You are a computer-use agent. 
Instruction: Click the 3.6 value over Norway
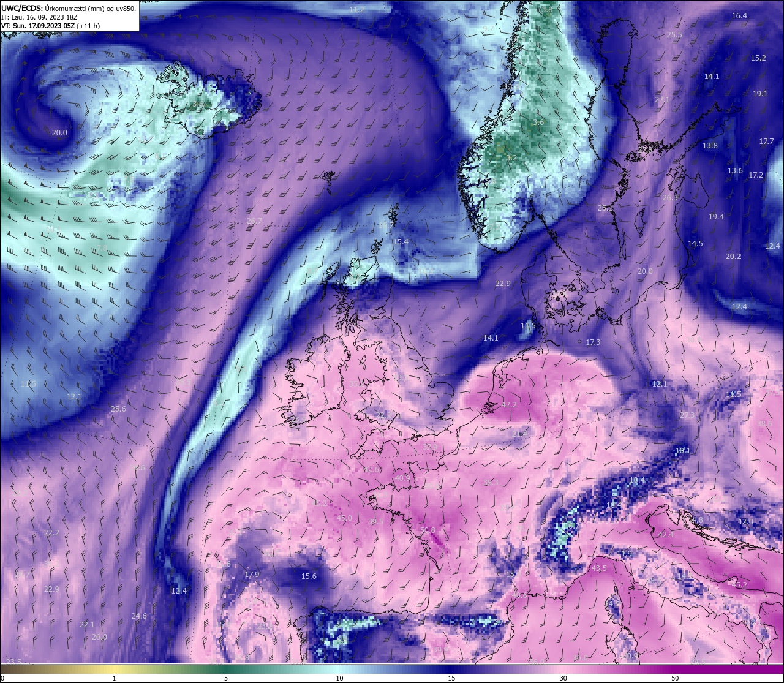[538, 123]
